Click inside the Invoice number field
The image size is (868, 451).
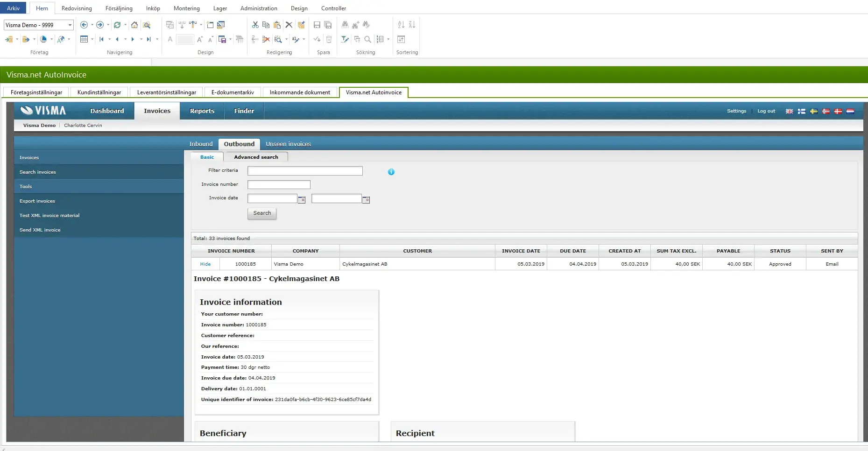[279, 184]
